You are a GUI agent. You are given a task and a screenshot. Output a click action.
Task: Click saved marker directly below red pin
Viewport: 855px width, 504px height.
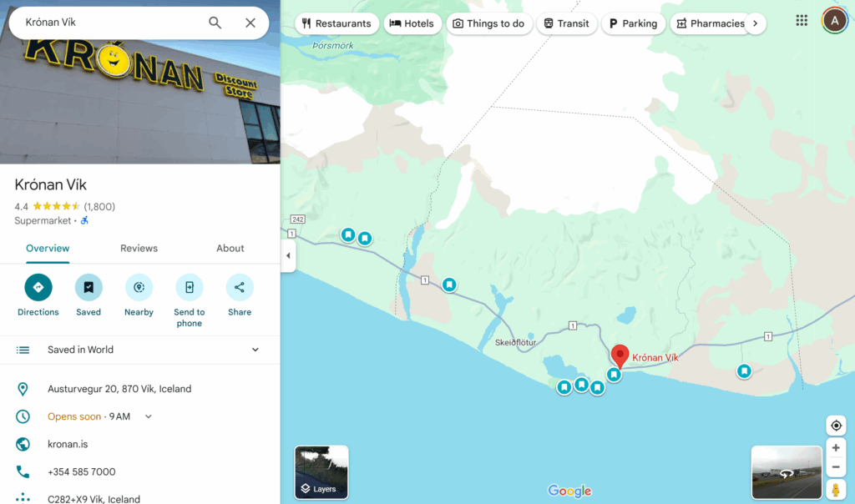(x=614, y=375)
